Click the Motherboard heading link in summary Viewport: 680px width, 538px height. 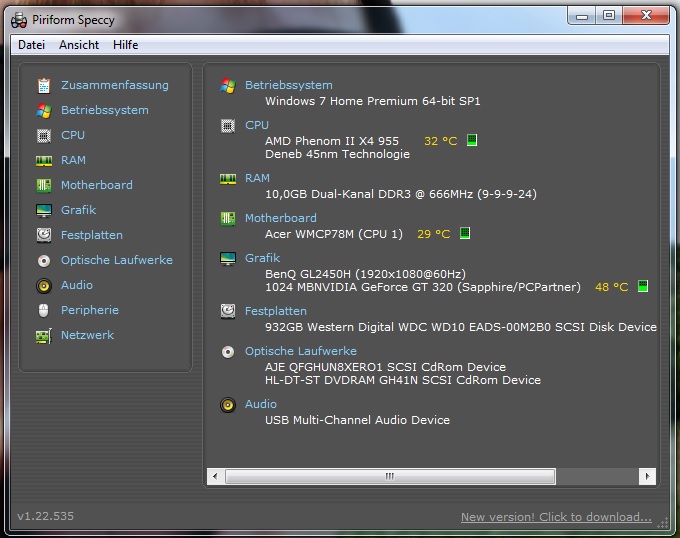[x=281, y=218]
